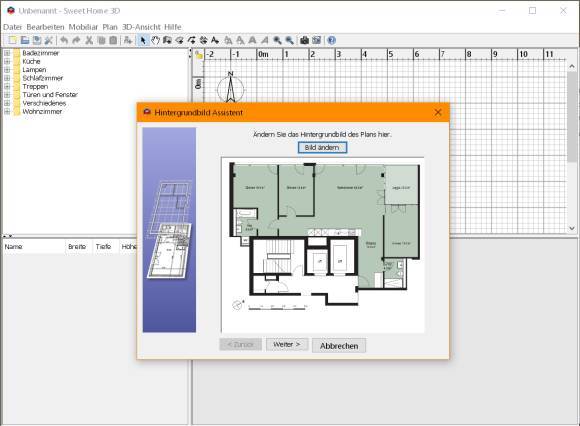Select the Add text tool
This screenshot has width=580, height=426.
[x=215, y=40]
